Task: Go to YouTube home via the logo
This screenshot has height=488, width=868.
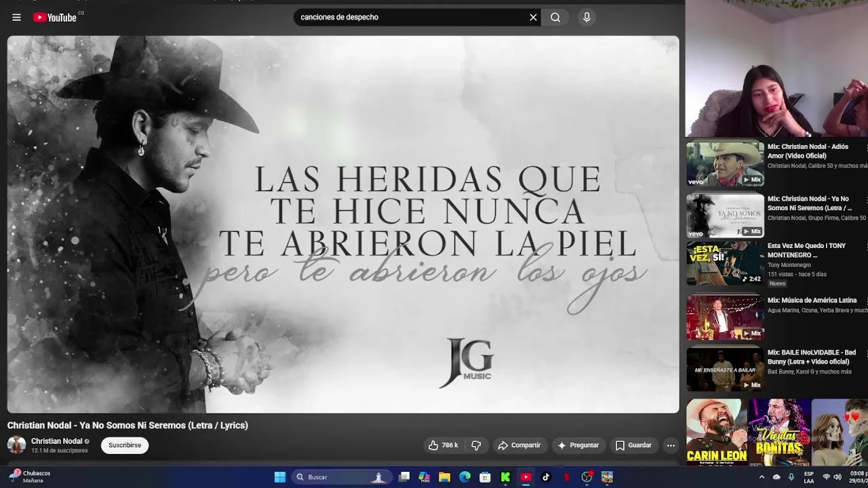Action: click(x=55, y=18)
